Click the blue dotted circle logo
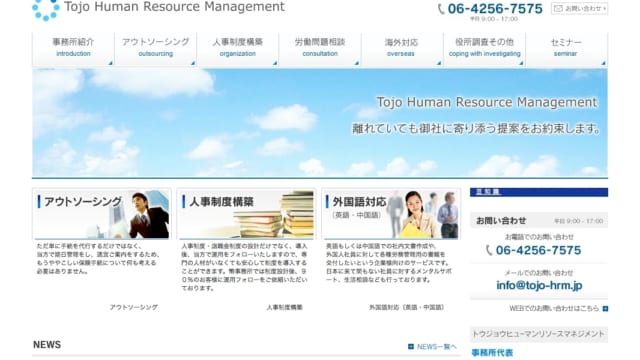The height and width of the screenshot is (360, 640). 46,9
